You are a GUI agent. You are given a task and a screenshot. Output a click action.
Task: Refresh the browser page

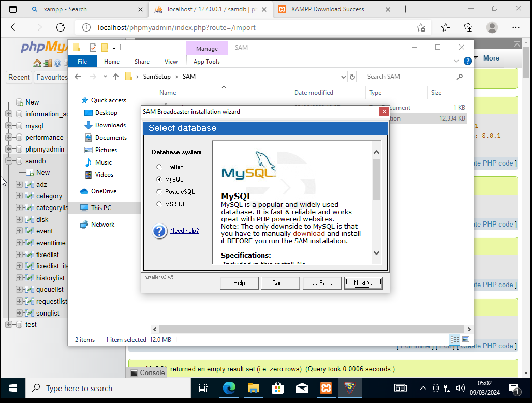[61, 27]
